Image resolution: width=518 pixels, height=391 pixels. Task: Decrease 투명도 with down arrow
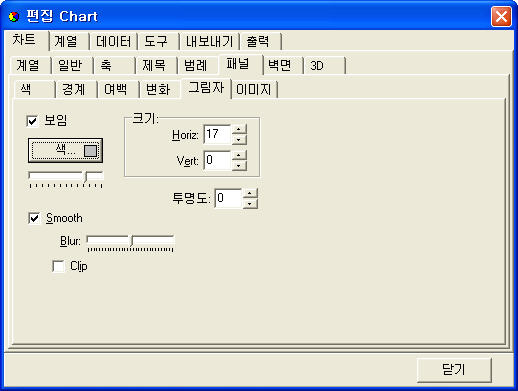250,203
